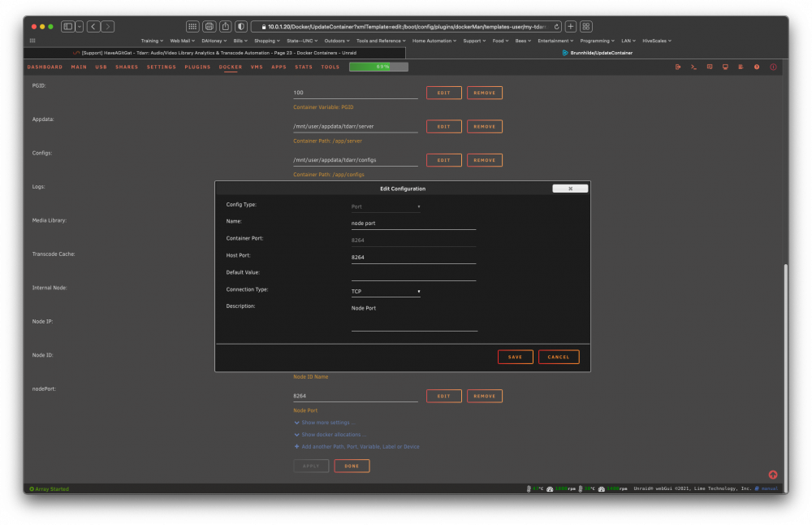812x525 pixels.
Task: Open the Programming bookmarks folder
Action: coord(597,41)
